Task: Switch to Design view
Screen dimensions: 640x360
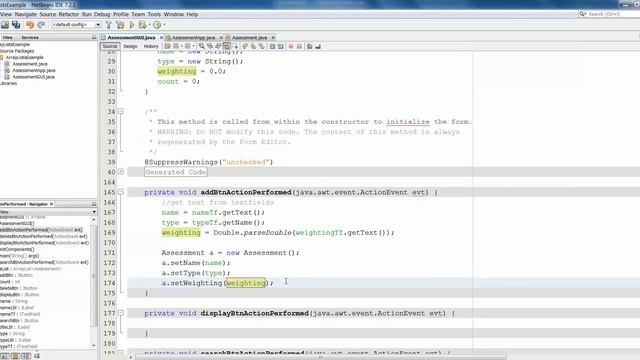Action: pos(130,46)
